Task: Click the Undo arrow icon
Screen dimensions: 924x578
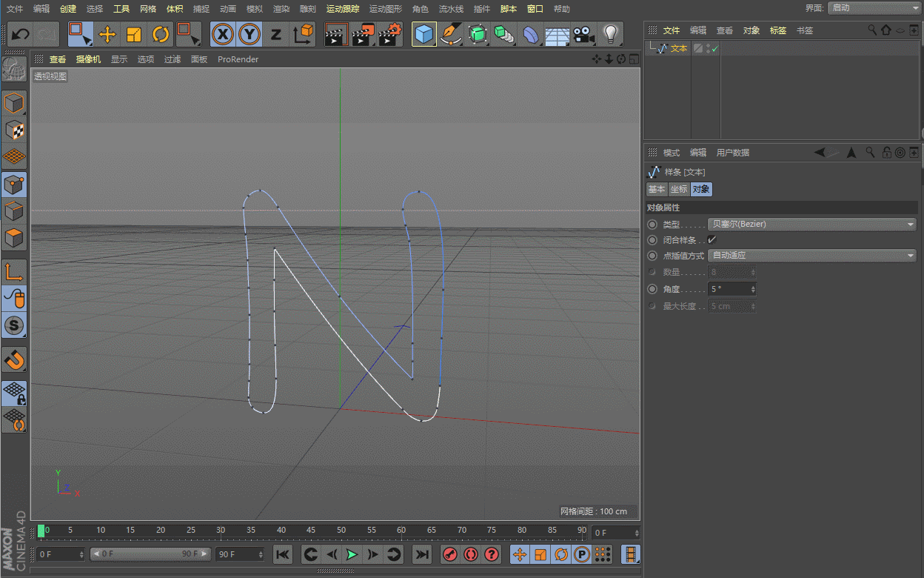Action: [x=21, y=34]
